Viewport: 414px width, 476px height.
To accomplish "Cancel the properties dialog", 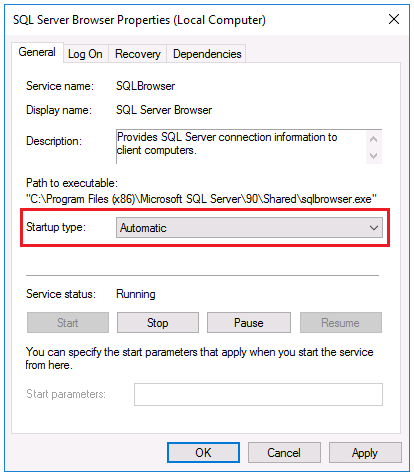I will click(284, 453).
